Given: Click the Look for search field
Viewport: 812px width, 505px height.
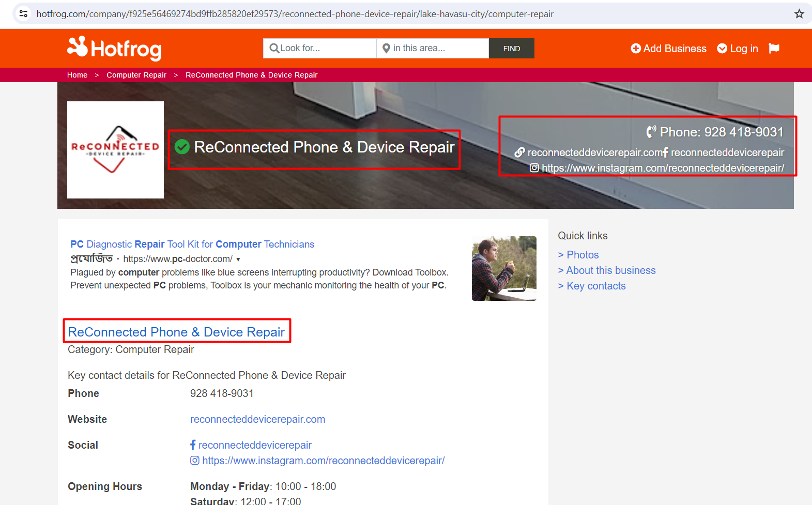Looking at the screenshot, I should pos(319,49).
